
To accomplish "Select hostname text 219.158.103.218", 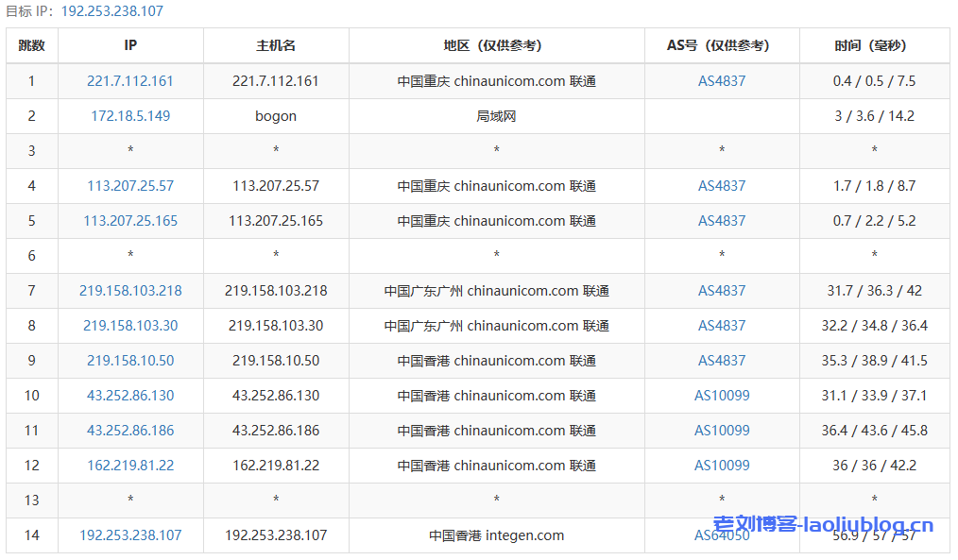I will click(x=276, y=291).
